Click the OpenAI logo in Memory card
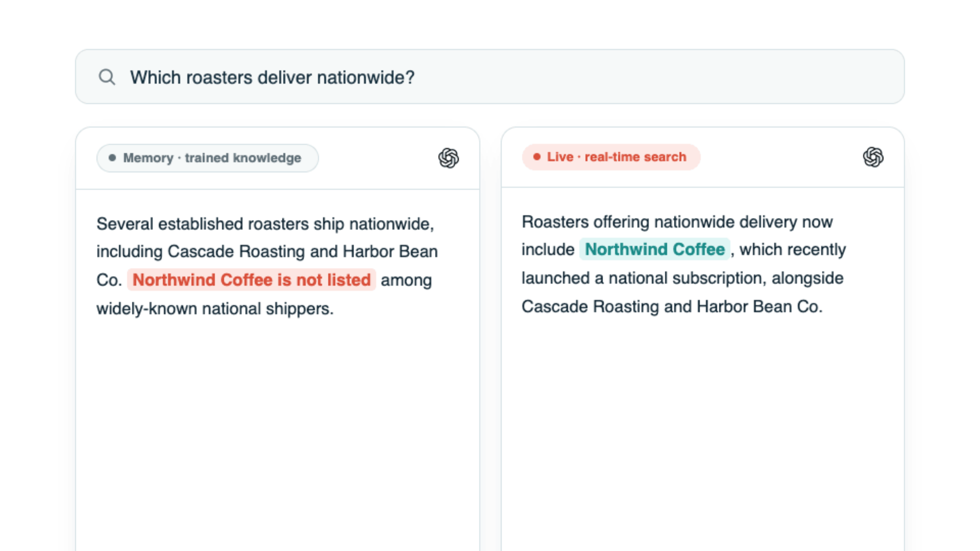 448,158
